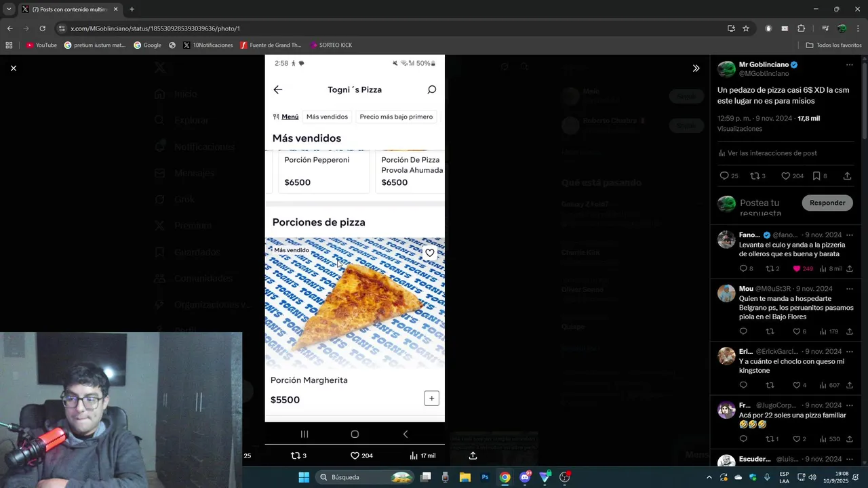Open a new tab with the plus button
868x488 pixels.
click(x=132, y=9)
